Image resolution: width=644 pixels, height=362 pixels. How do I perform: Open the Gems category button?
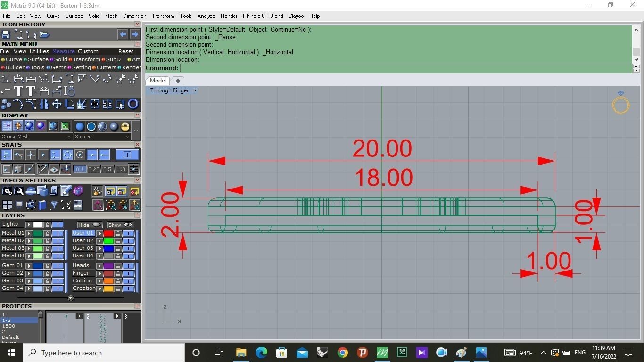[x=57, y=67]
